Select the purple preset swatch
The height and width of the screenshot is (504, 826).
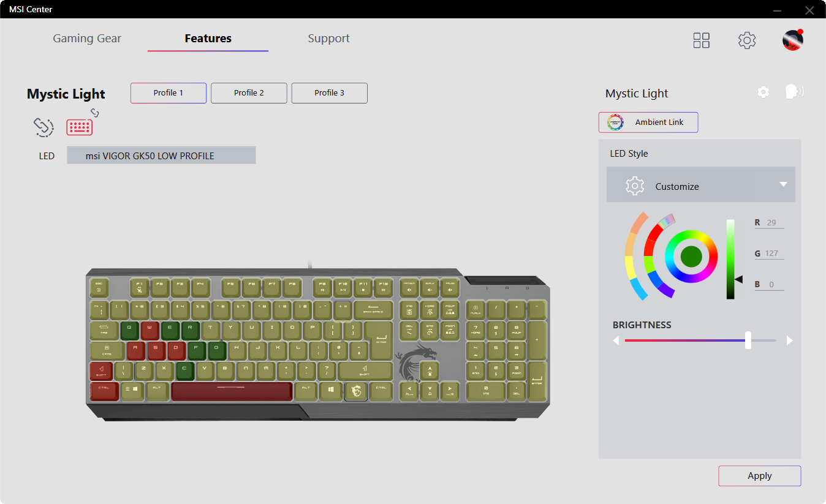[665, 290]
